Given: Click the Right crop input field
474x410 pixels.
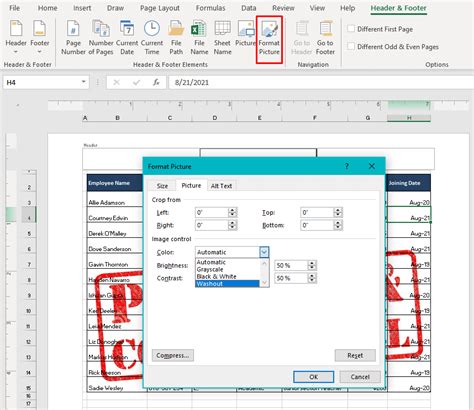Looking at the screenshot, I should click(212, 225).
